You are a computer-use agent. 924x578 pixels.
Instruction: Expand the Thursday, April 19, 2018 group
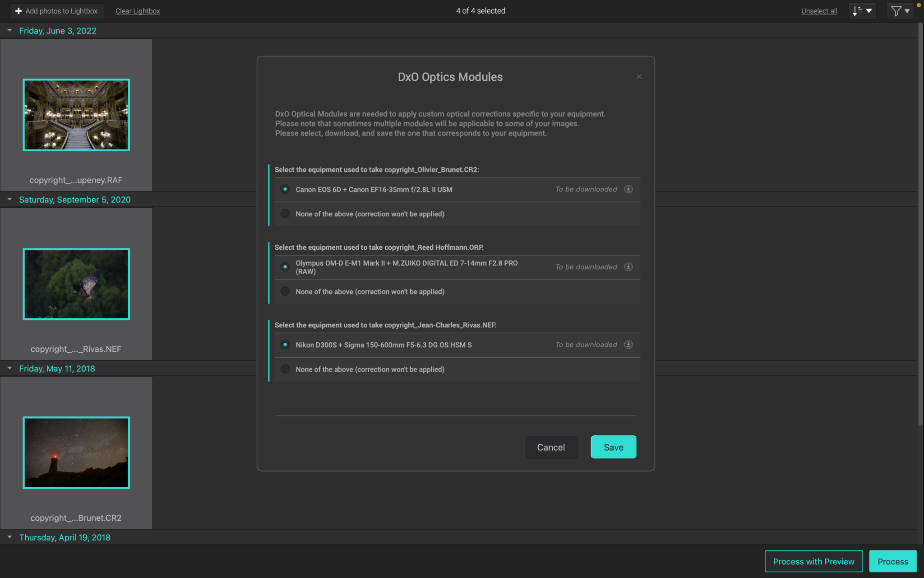pos(9,537)
